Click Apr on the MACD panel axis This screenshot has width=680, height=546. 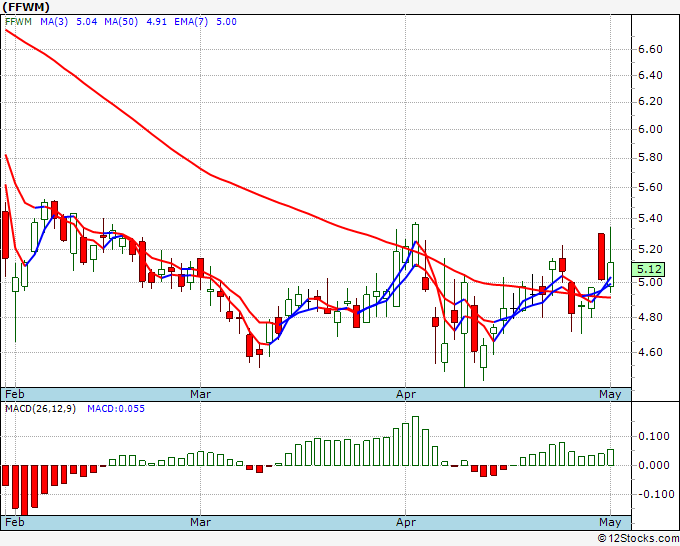click(405, 522)
